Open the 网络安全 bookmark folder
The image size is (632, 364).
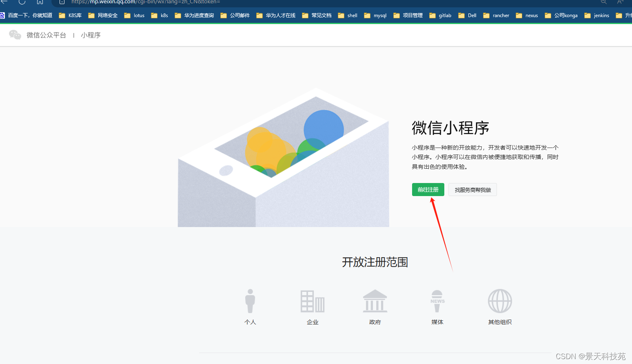point(103,15)
